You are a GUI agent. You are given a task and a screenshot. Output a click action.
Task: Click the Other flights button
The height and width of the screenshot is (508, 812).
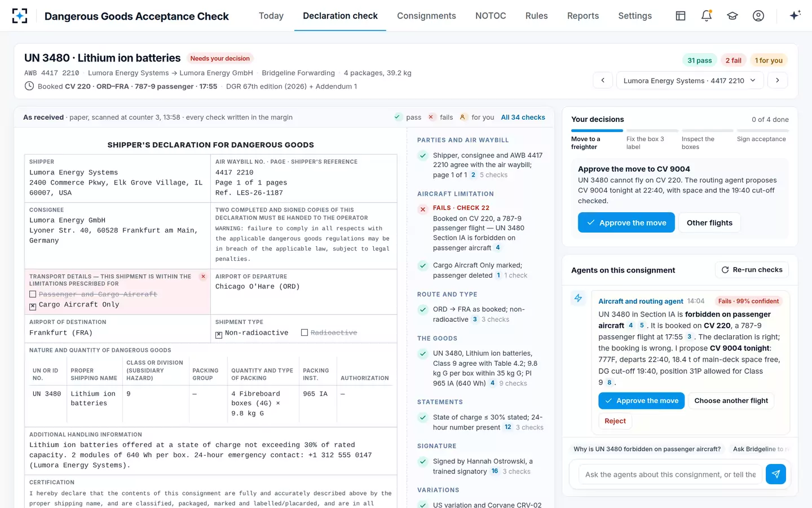709,222
